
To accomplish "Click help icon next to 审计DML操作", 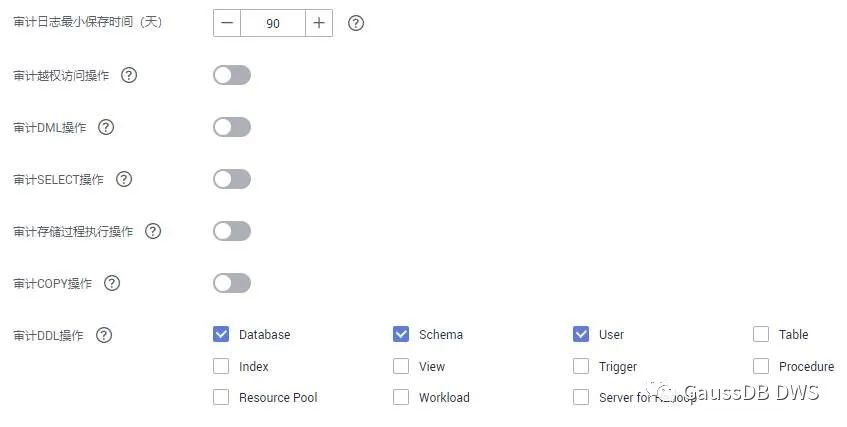I will (106, 127).
